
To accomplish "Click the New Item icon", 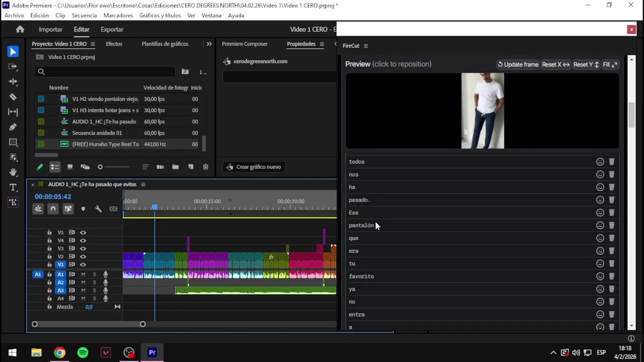I will (x=191, y=167).
